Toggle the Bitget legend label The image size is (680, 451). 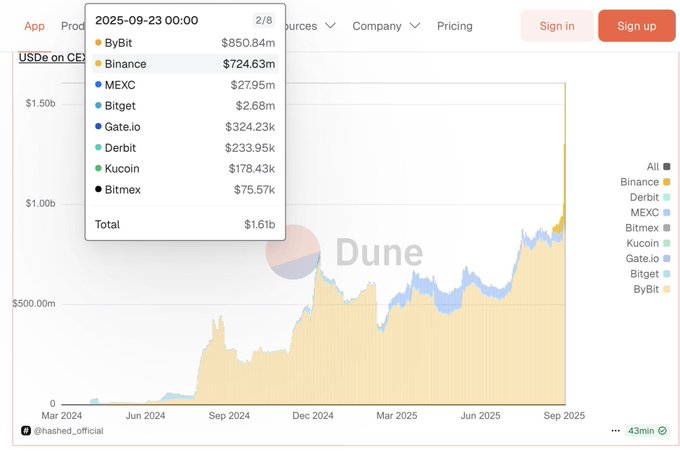(644, 274)
